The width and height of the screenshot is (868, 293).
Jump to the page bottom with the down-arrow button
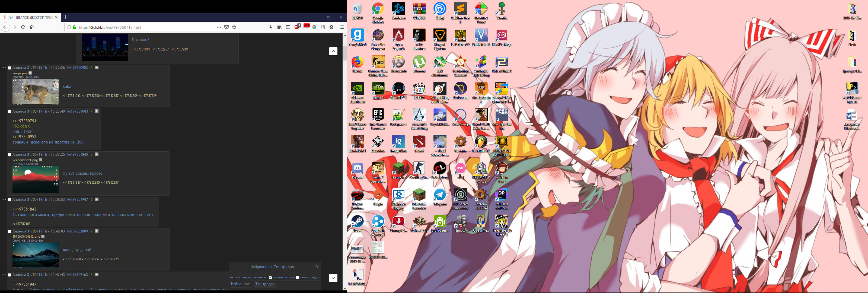pyautogui.click(x=333, y=278)
